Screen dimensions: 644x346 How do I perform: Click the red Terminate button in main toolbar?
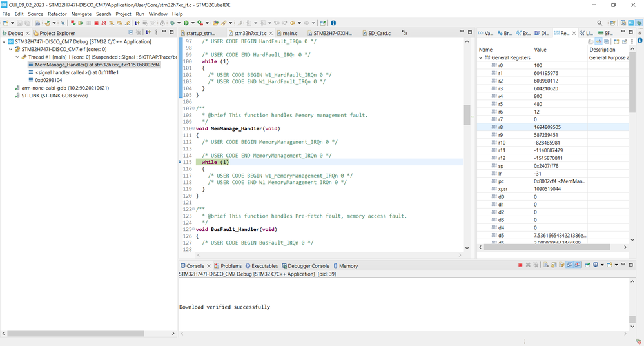(x=97, y=23)
